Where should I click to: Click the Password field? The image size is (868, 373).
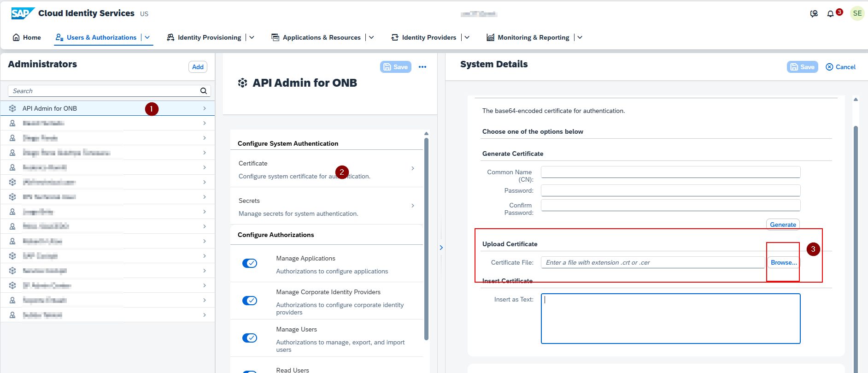tap(670, 190)
